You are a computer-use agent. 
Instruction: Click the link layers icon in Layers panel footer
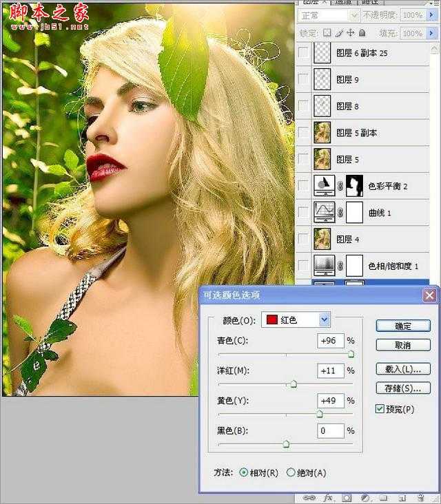coord(309,498)
